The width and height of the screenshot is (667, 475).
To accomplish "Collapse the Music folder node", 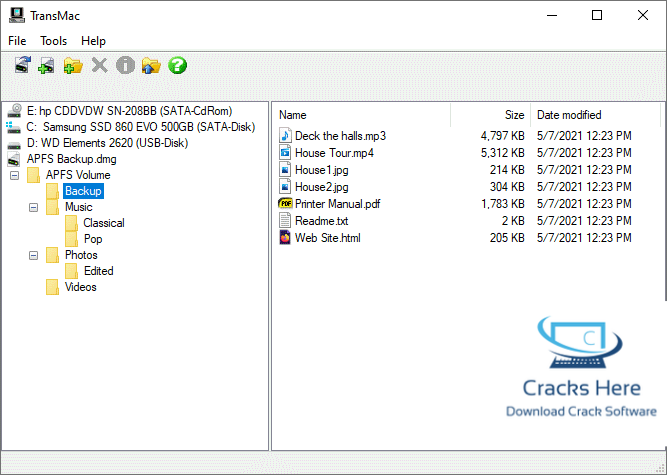I will (34, 208).
